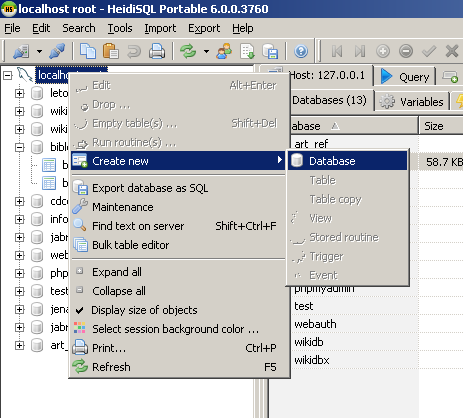Screen dimensions: 463x418
Task: Choose Select session background color
Action: coord(177,329)
